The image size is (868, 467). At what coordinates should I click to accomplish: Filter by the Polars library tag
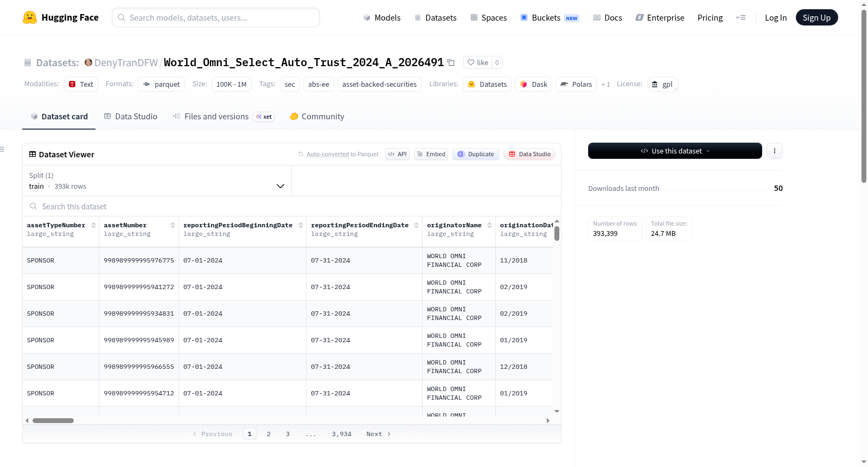click(x=576, y=84)
